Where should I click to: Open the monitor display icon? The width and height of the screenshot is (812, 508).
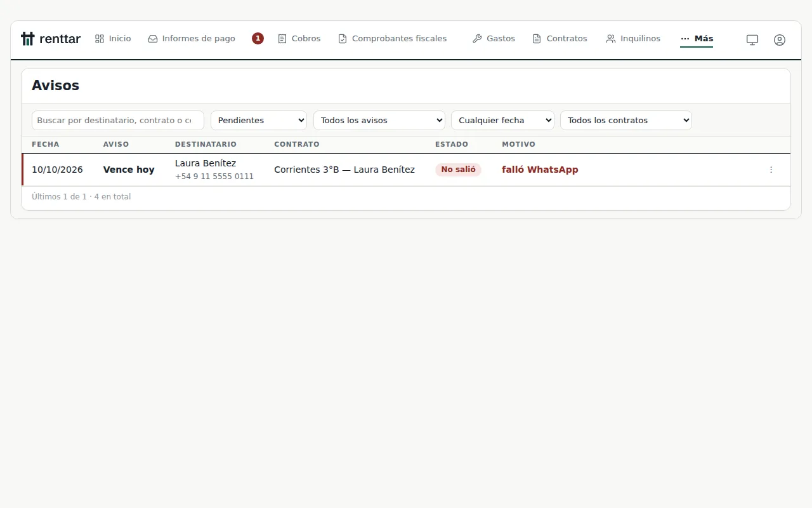click(752, 39)
